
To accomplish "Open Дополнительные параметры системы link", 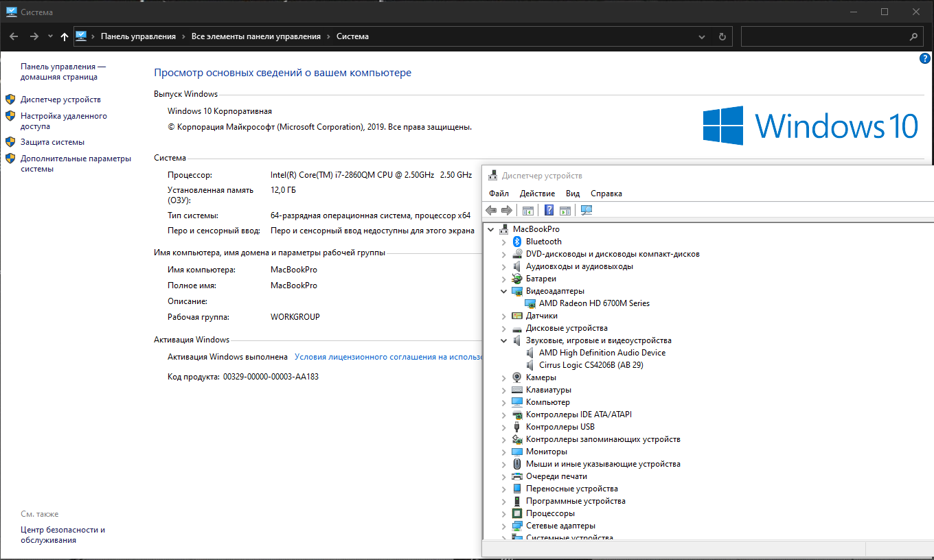I will tap(76, 163).
